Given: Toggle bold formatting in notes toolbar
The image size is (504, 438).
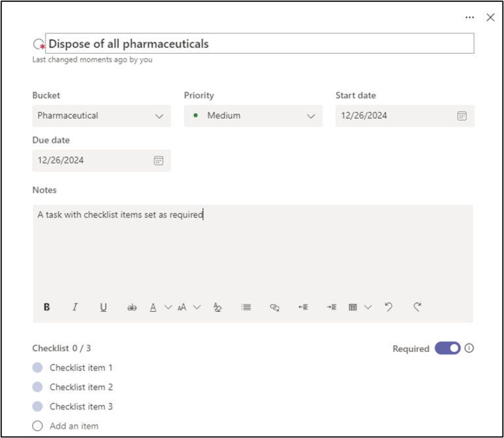Looking at the screenshot, I should [47, 307].
